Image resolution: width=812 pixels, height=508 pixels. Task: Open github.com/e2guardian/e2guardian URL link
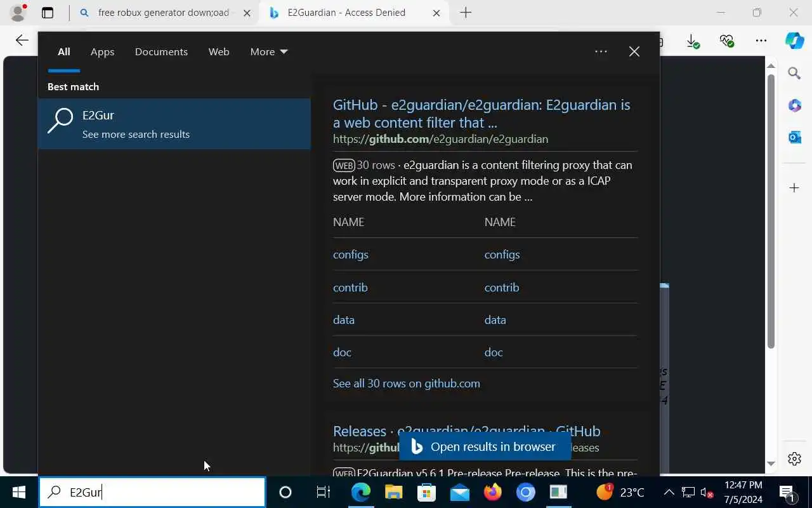pos(440,139)
